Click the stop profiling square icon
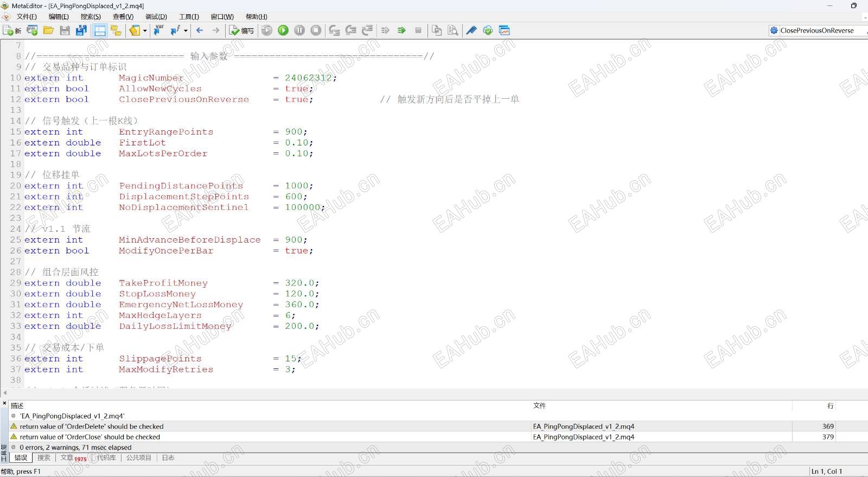Viewport: 868px width, 477px height. [x=418, y=30]
